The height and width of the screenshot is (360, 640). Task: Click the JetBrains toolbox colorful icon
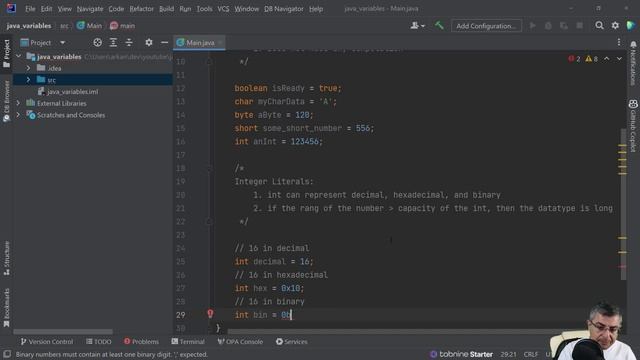[631, 26]
